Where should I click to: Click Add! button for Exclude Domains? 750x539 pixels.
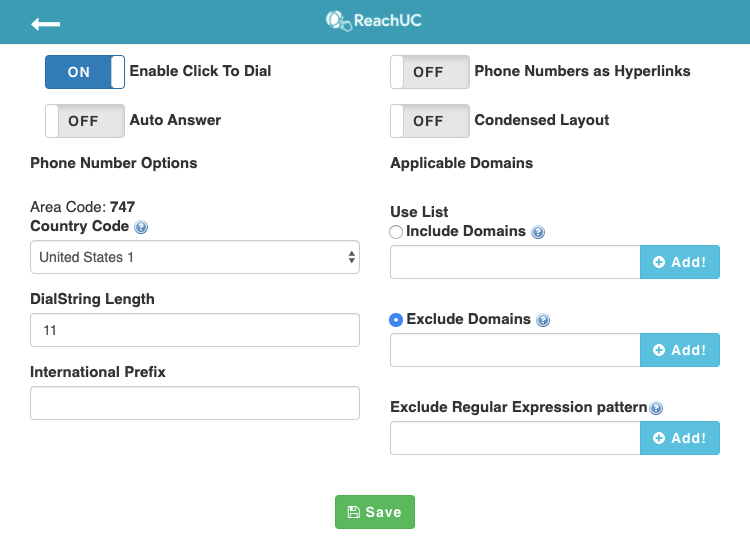click(x=680, y=350)
